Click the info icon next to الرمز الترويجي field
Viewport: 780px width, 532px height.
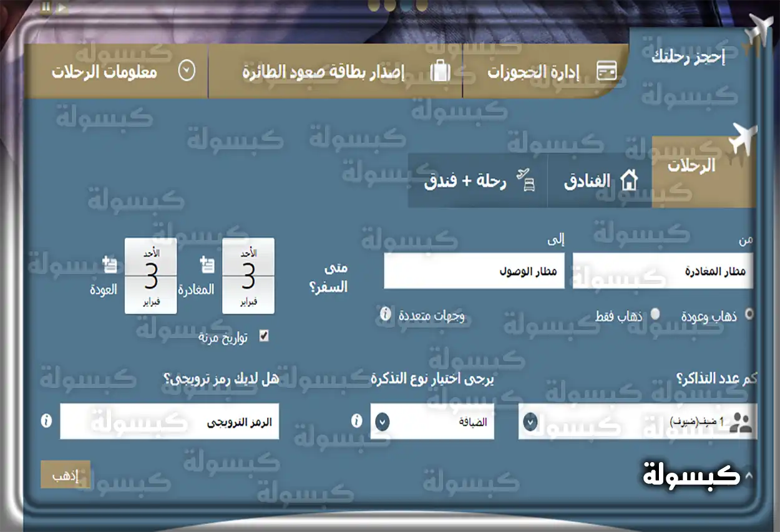(46, 422)
